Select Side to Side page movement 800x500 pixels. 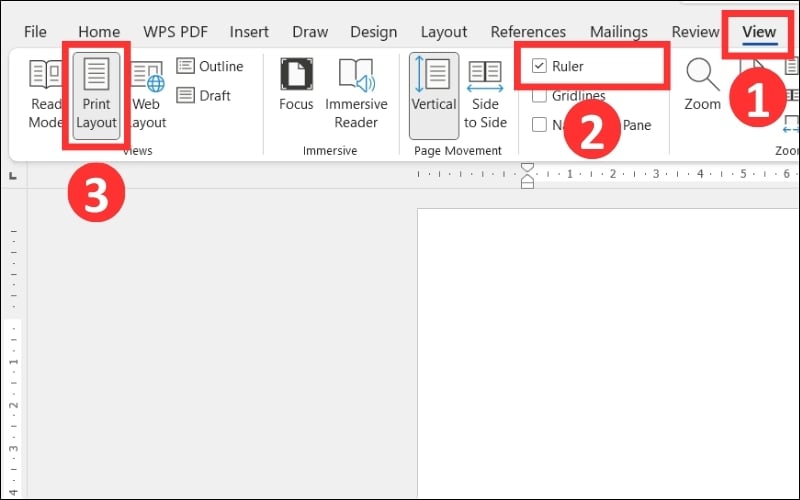click(x=485, y=95)
